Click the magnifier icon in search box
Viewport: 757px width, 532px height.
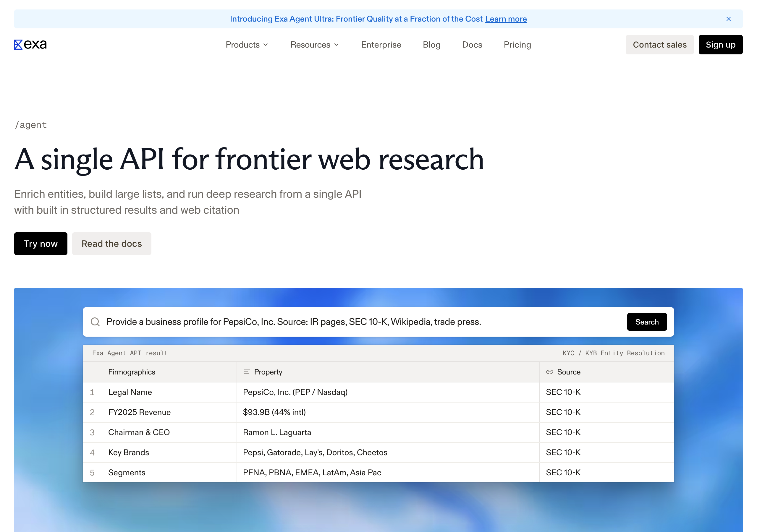[95, 322]
